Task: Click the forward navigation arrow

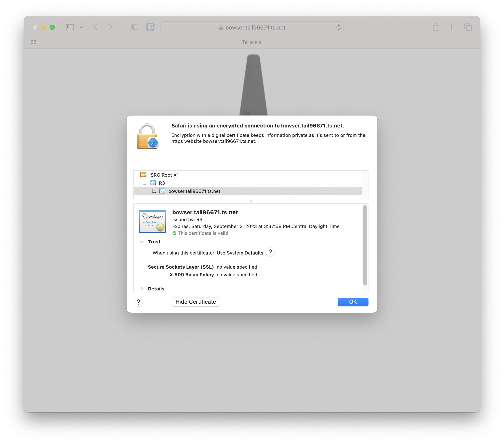Action: click(x=111, y=27)
